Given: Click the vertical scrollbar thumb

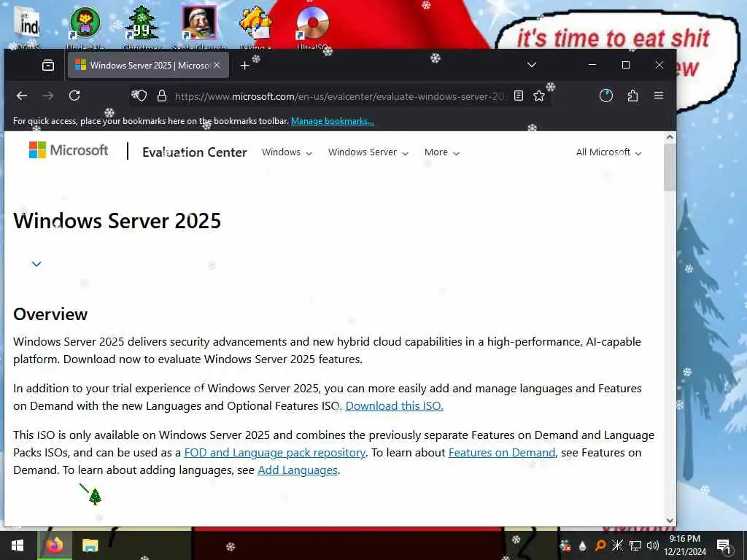Looking at the screenshot, I should 670,167.
